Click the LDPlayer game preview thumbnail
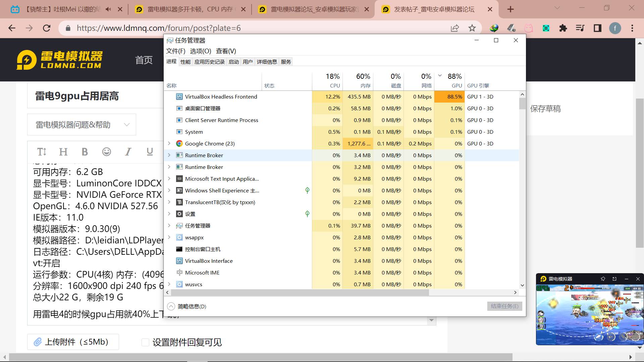 (590, 314)
